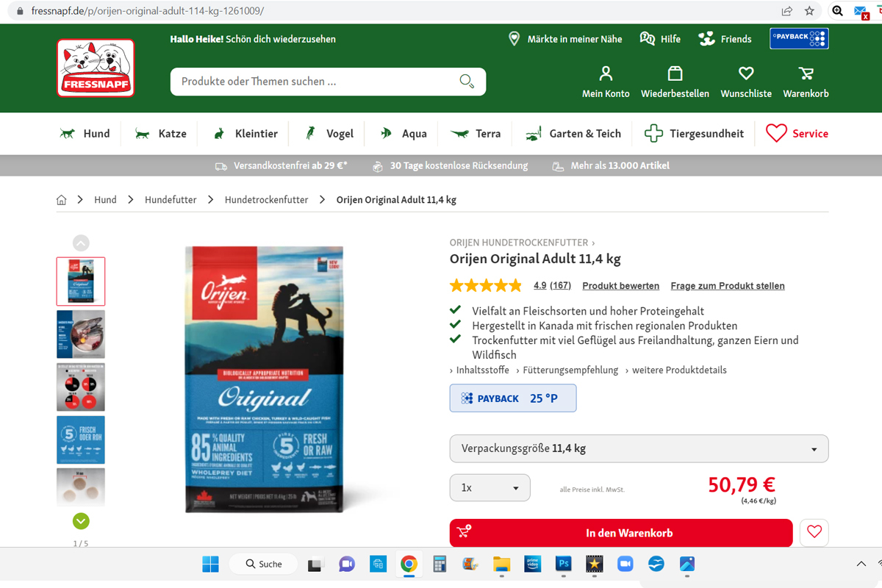The width and height of the screenshot is (882, 588).
Task: Click the five-star rating display
Action: click(486, 285)
